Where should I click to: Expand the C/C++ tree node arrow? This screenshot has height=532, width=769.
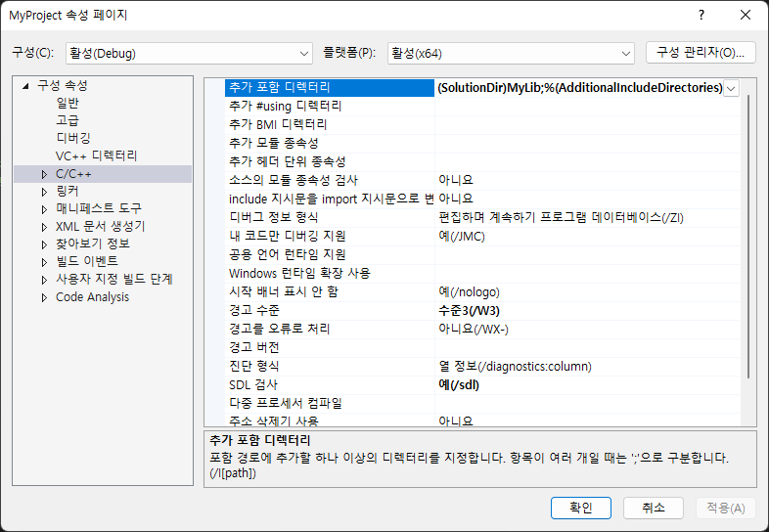[x=44, y=174]
